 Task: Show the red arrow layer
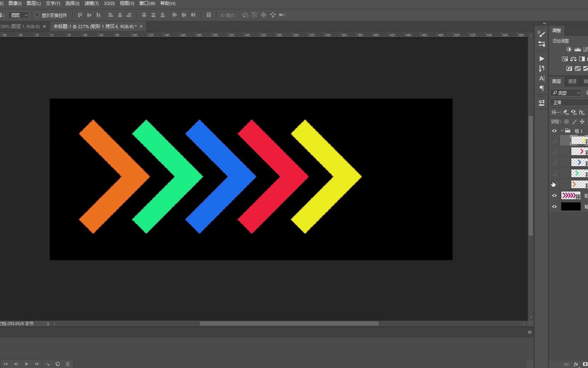tap(554, 151)
